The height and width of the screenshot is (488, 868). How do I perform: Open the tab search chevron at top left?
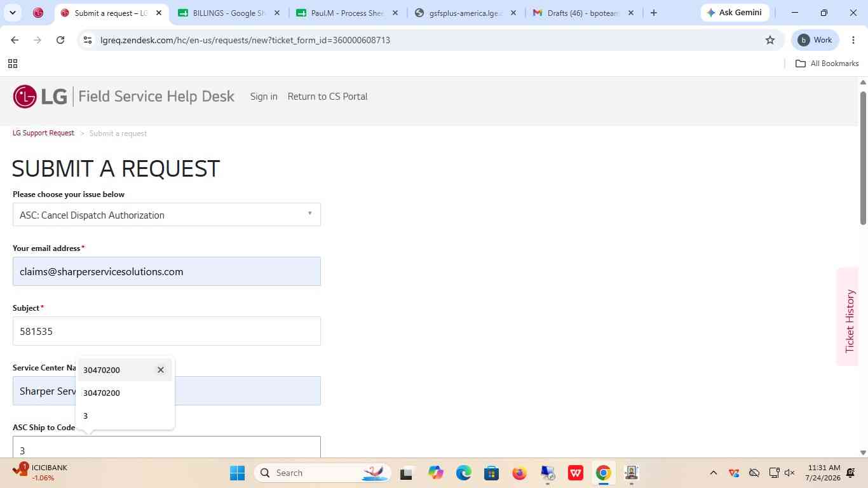point(12,13)
